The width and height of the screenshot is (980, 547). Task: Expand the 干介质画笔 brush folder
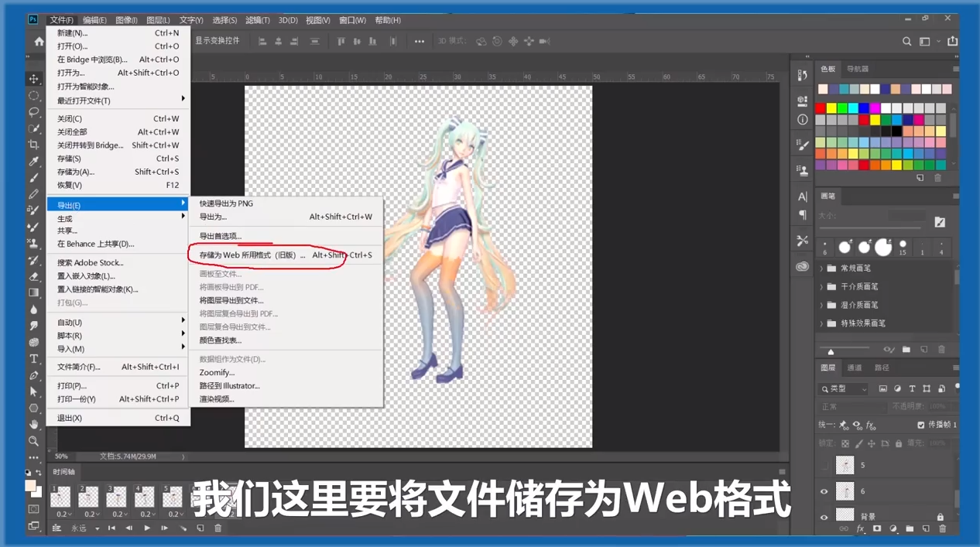point(821,287)
